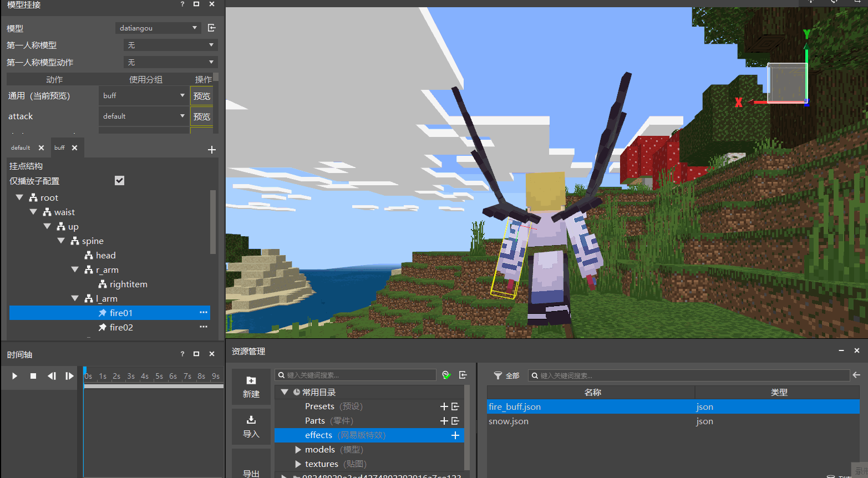Open the group dropdown for attack action
The image size is (868, 478).
[x=144, y=116]
